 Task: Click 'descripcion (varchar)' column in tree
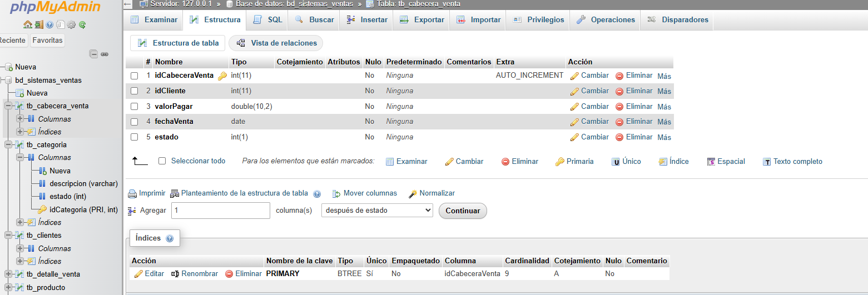coord(83,184)
